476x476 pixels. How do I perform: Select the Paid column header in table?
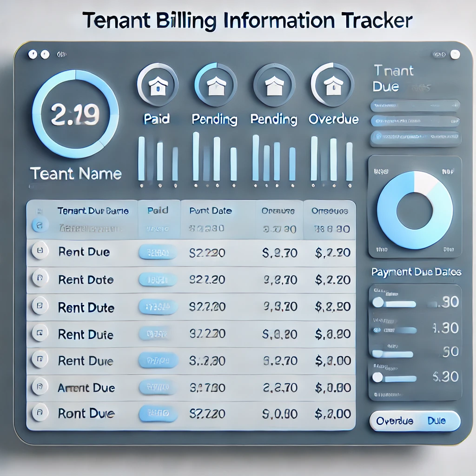[x=158, y=211]
